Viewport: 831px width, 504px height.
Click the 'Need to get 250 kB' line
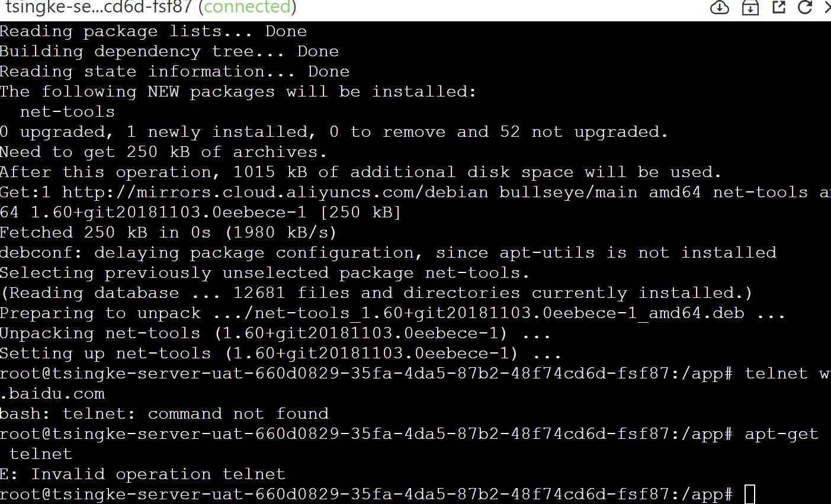pyautogui.click(x=163, y=152)
